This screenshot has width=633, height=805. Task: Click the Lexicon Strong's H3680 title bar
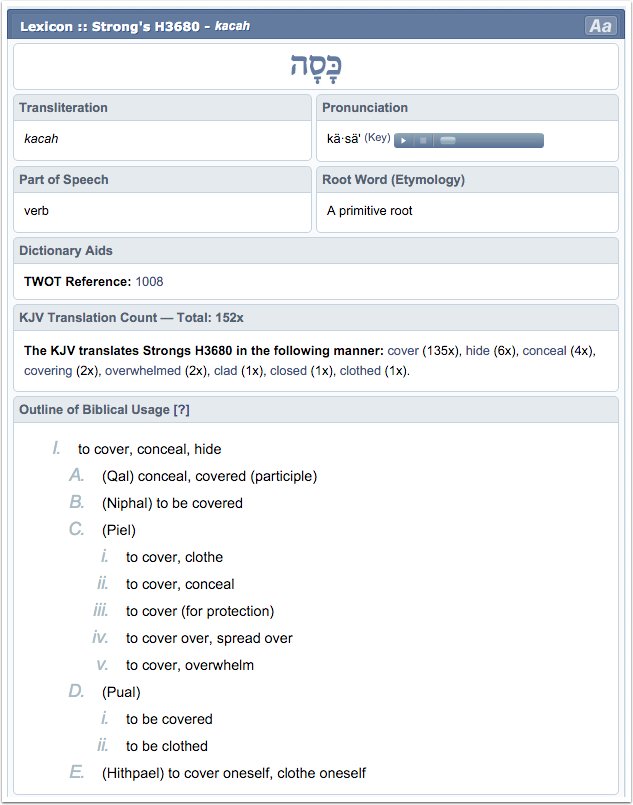(x=135, y=26)
